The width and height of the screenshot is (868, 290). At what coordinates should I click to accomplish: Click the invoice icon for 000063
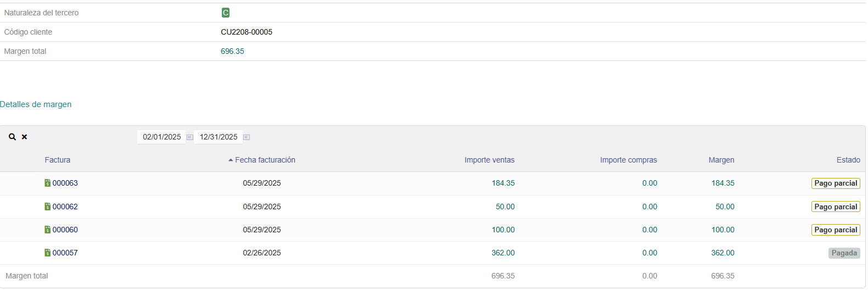(x=48, y=183)
